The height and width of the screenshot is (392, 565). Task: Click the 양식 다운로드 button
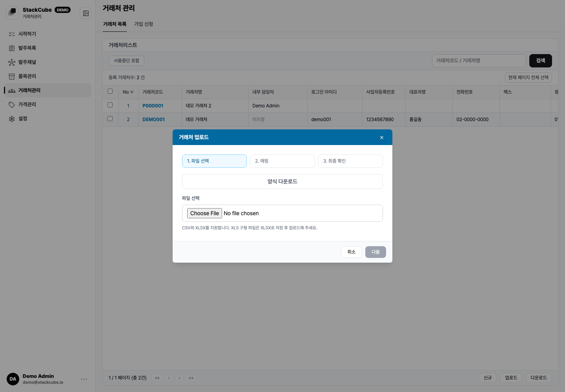pos(282,181)
